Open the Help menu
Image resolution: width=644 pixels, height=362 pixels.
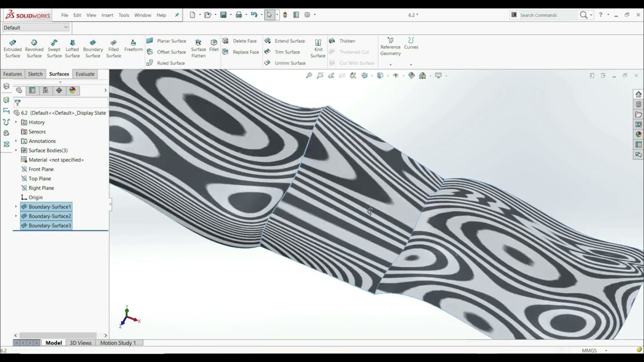click(161, 15)
